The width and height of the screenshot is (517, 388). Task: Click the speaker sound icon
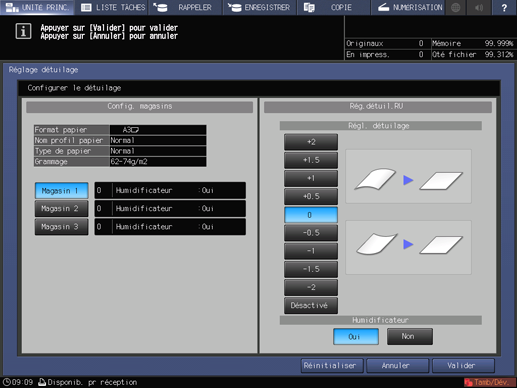479,7
